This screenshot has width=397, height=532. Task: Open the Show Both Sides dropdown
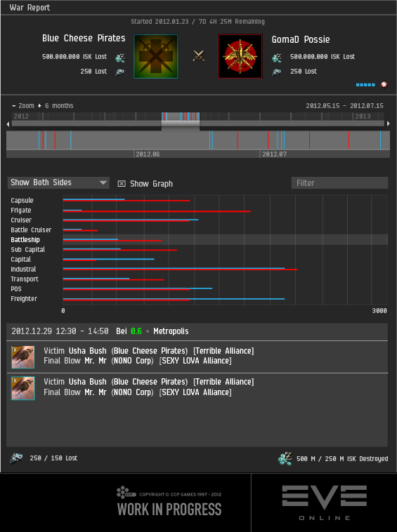[58, 182]
